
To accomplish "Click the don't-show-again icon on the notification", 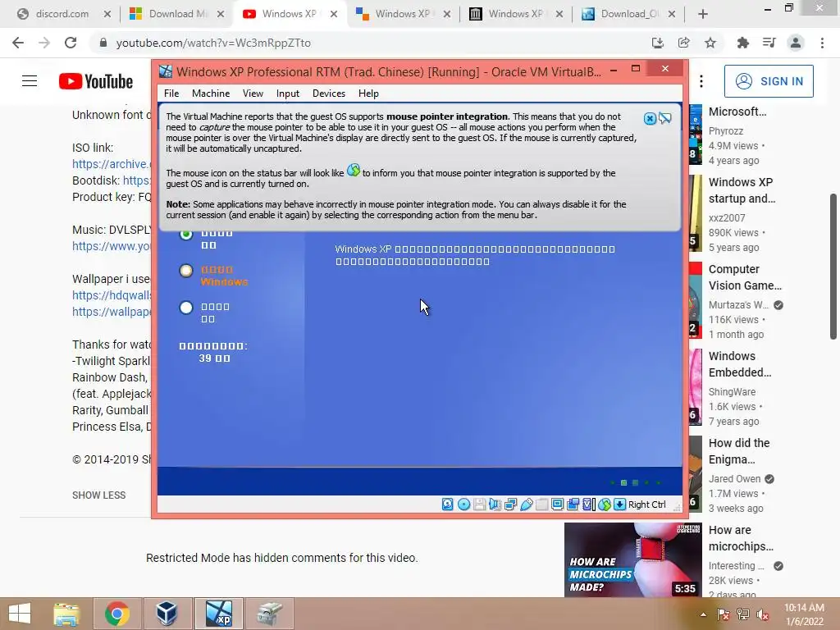I will point(665,118).
